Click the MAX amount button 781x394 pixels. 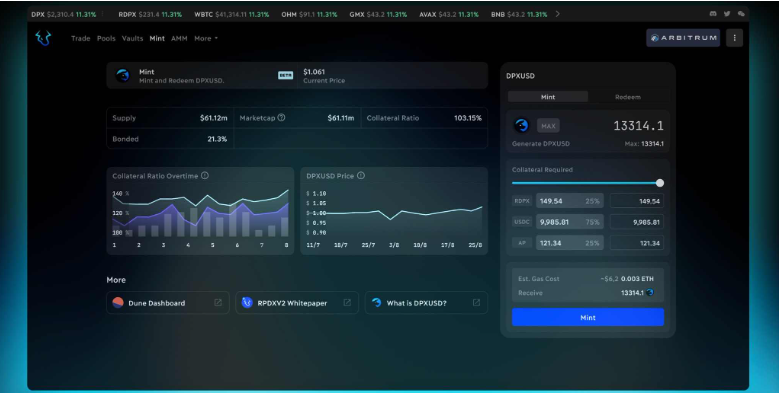coord(548,126)
